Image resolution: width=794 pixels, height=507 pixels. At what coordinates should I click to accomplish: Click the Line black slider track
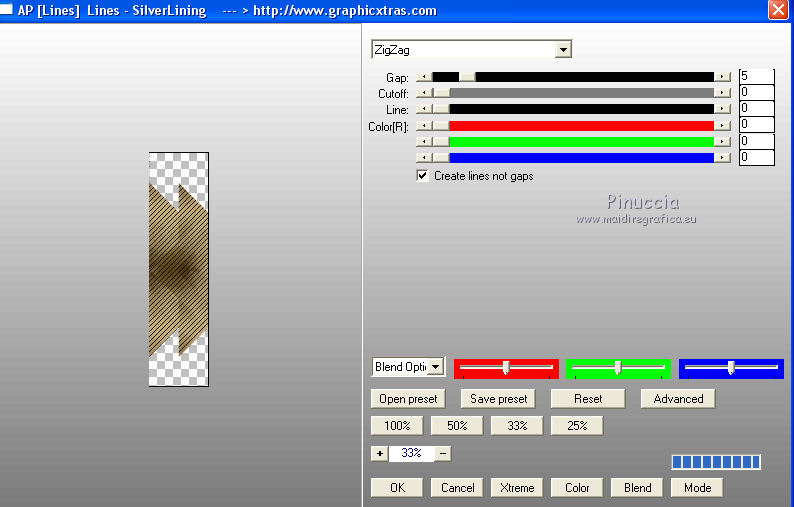point(581,109)
